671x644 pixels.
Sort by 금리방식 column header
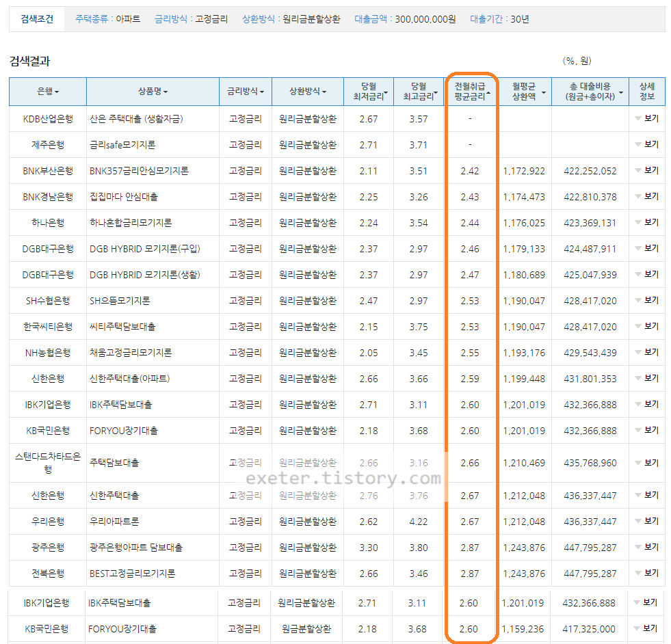245,92
